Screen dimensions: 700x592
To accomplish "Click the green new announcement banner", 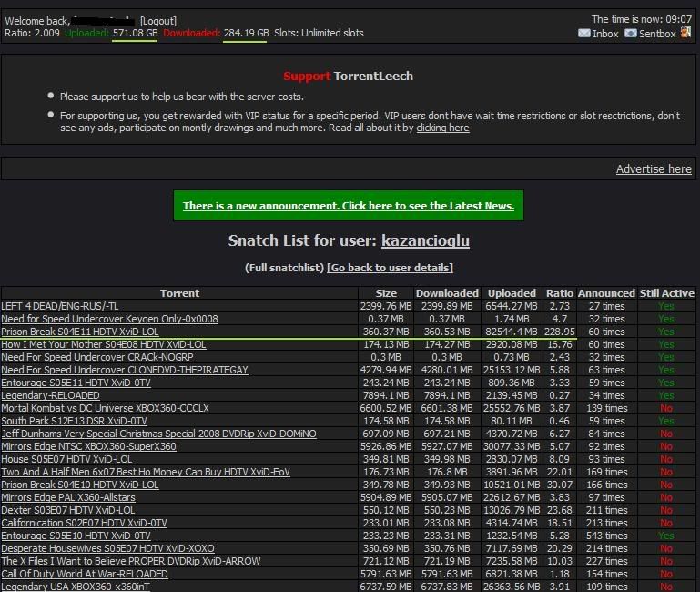I will point(349,206).
